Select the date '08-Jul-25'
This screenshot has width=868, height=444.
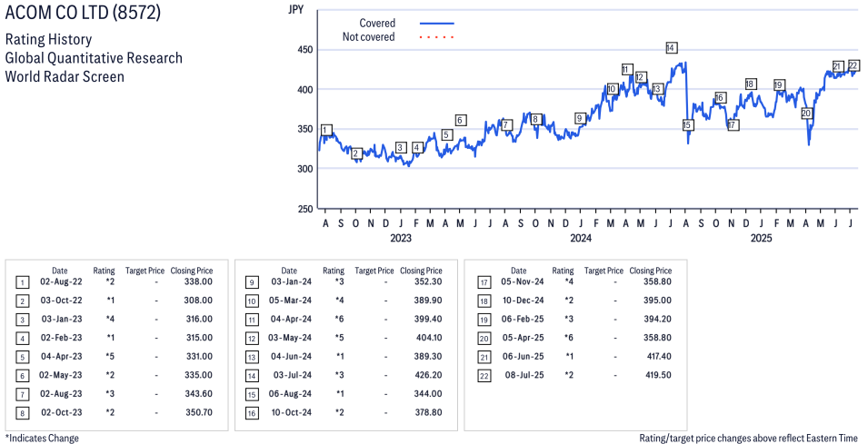tap(524, 375)
